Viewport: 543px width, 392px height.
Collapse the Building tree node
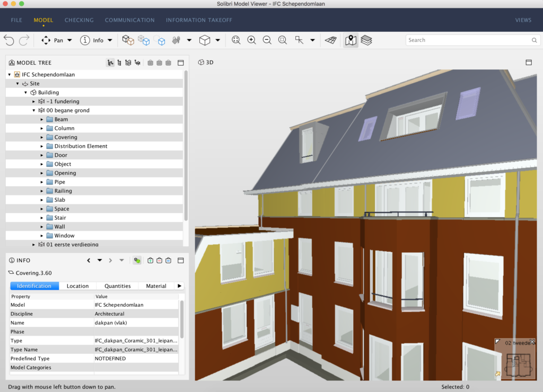(x=25, y=92)
